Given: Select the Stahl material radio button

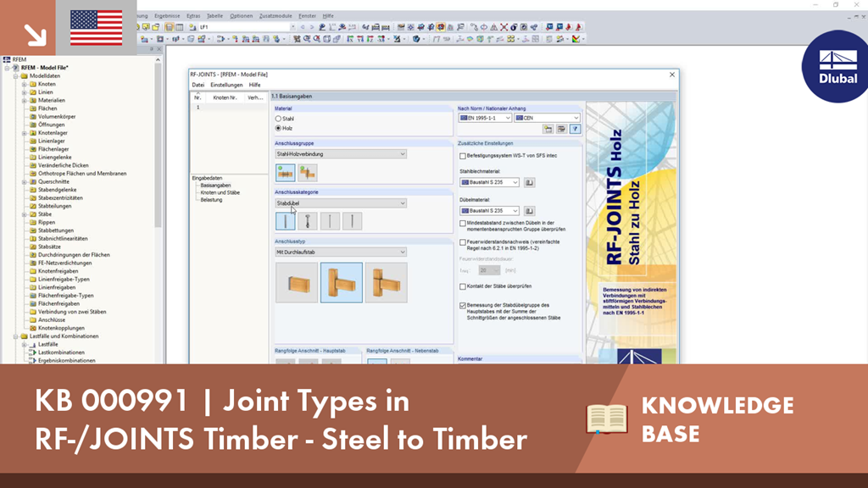Looking at the screenshot, I should click(278, 119).
